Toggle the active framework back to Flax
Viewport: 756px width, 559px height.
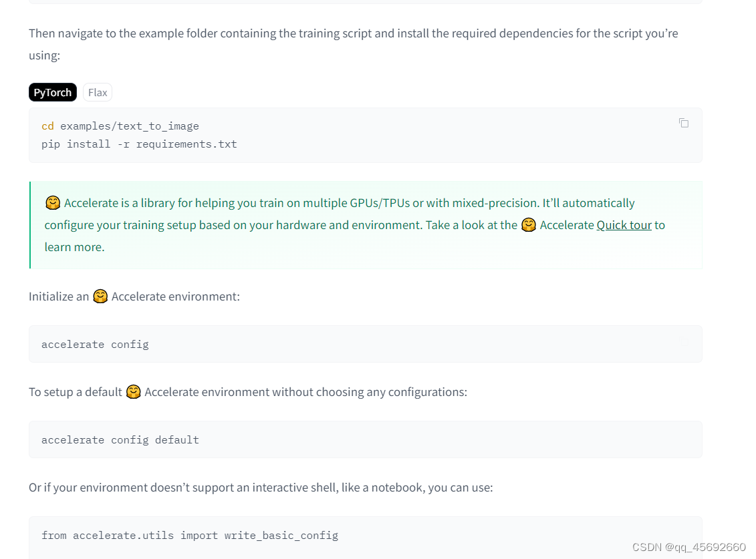(97, 92)
